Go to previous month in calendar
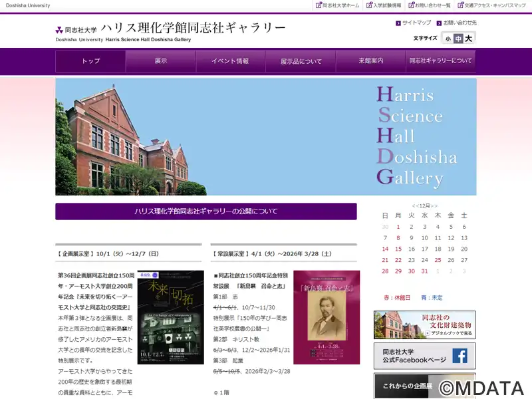532x399 pixels. (x=416, y=206)
